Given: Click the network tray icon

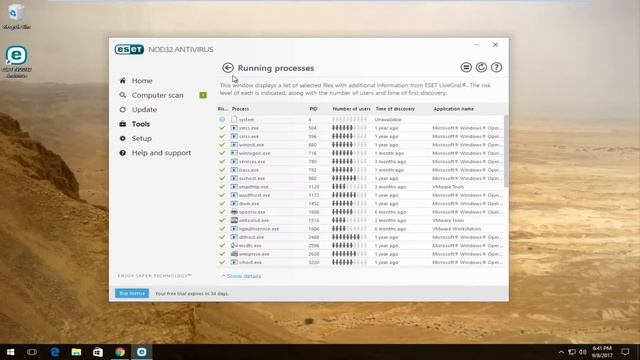Looking at the screenshot, I should tap(572, 352).
